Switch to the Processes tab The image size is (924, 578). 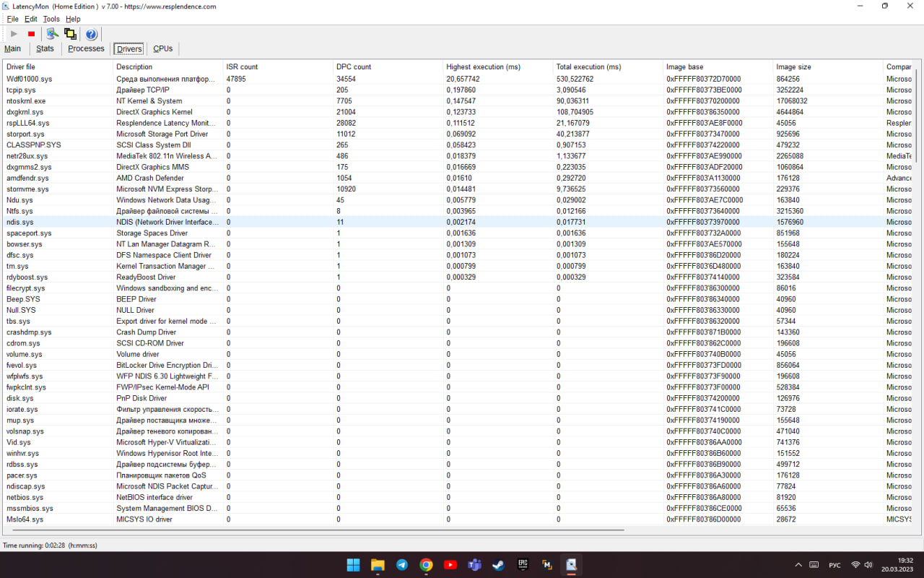point(86,48)
